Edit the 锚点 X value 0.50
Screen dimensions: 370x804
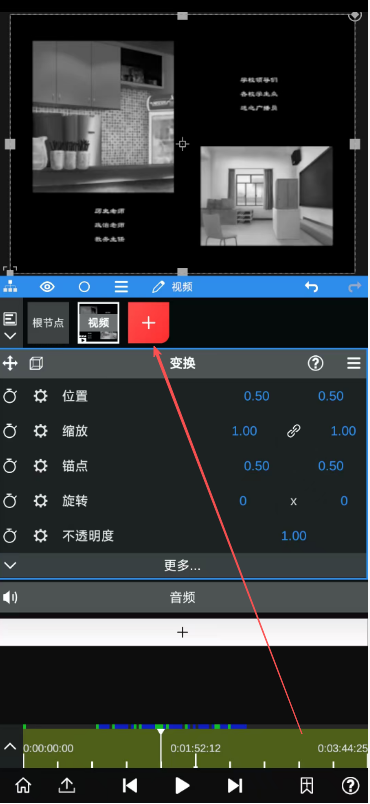256,466
